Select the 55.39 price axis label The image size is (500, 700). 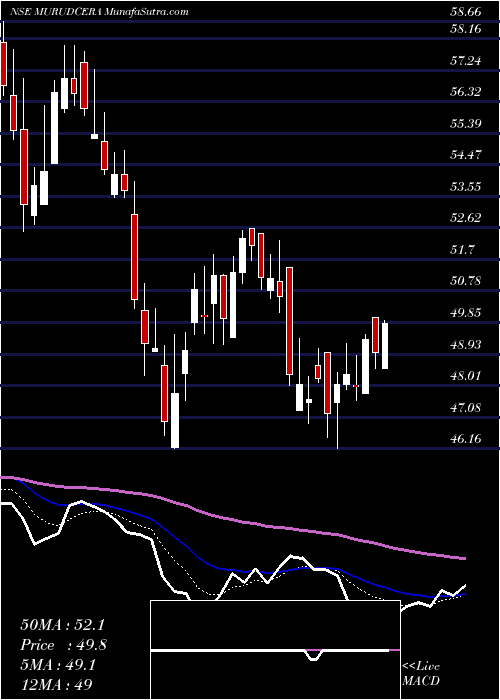[x=465, y=123]
